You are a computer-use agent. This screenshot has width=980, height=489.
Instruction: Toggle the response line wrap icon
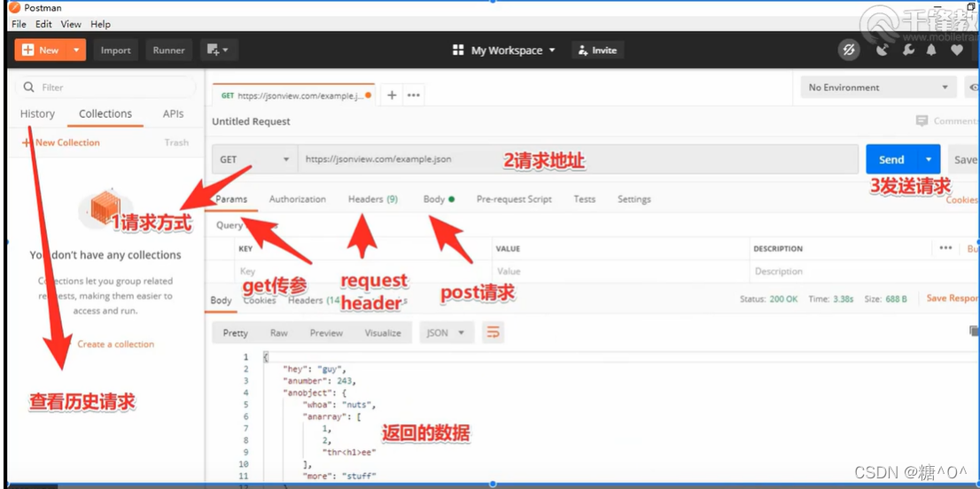click(x=494, y=333)
